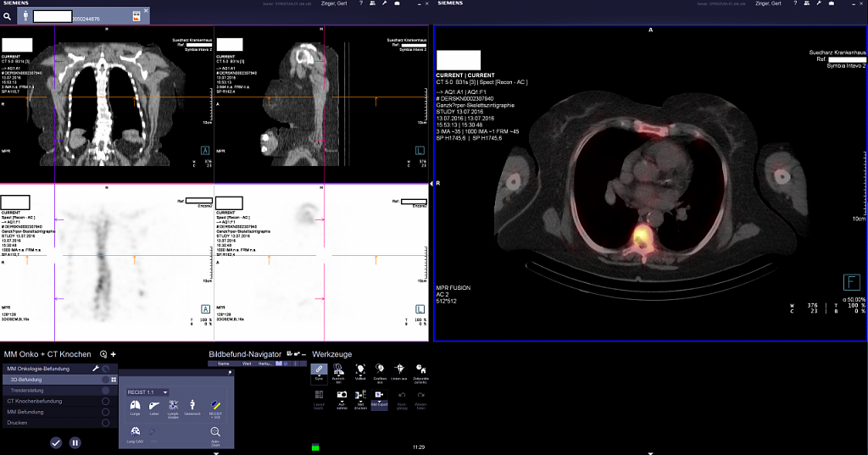
Task: Toggle the CT Knochenbefundung step circle
Action: pos(106,401)
